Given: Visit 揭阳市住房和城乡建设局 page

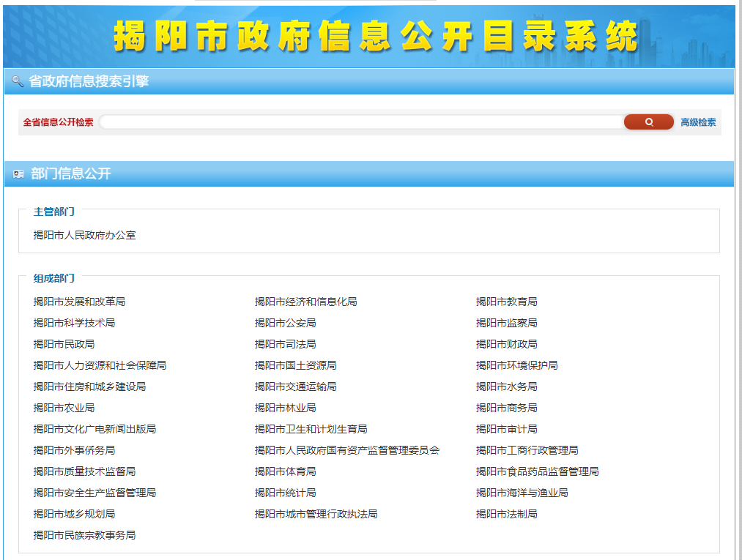Looking at the screenshot, I should click(89, 387).
